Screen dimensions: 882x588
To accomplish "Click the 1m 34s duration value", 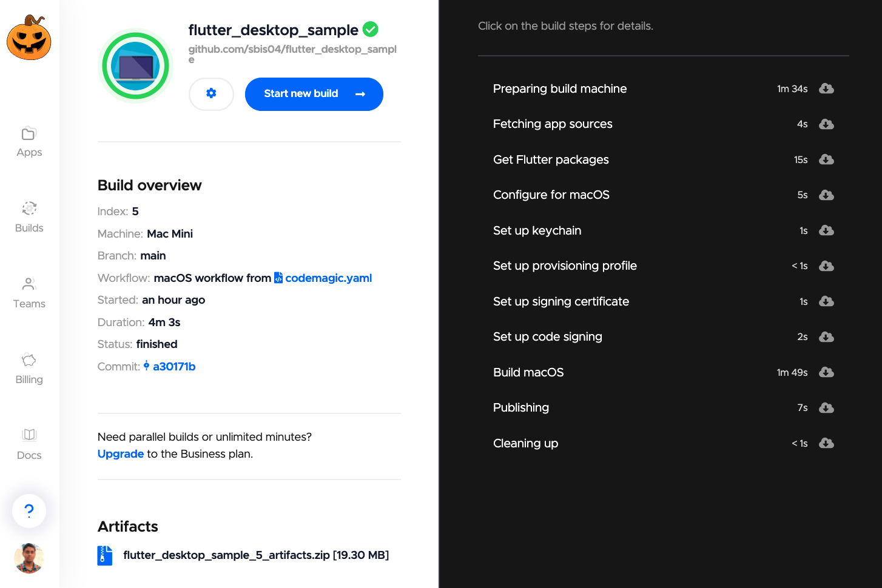I will (x=792, y=89).
